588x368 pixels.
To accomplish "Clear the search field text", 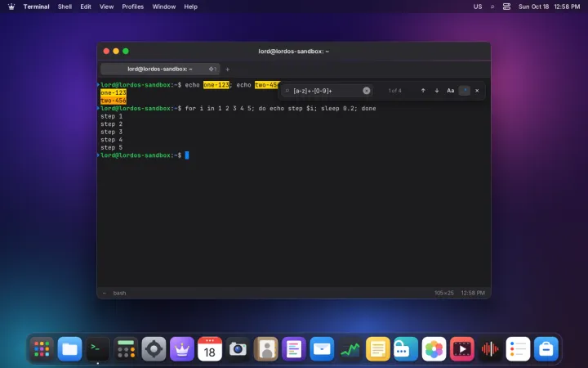I will pyautogui.click(x=367, y=91).
